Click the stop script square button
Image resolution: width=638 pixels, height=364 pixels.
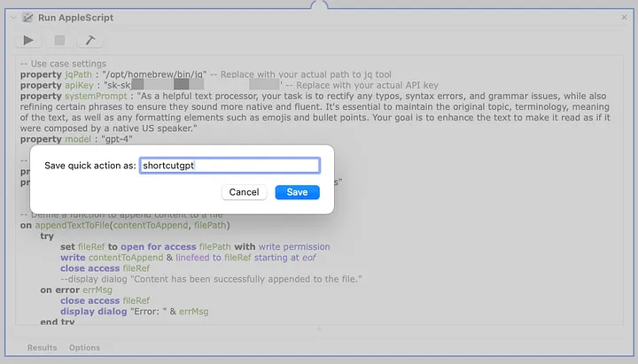point(60,40)
